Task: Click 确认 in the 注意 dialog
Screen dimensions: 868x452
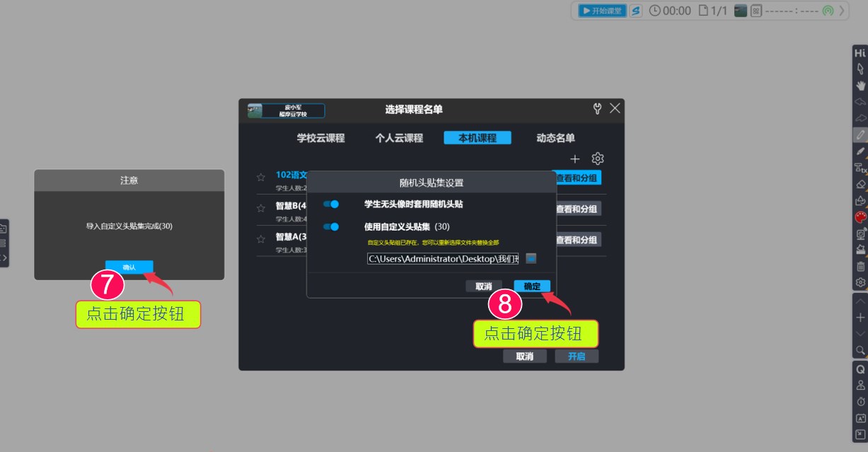Action: pyautogui.click(x=129, y=267)
